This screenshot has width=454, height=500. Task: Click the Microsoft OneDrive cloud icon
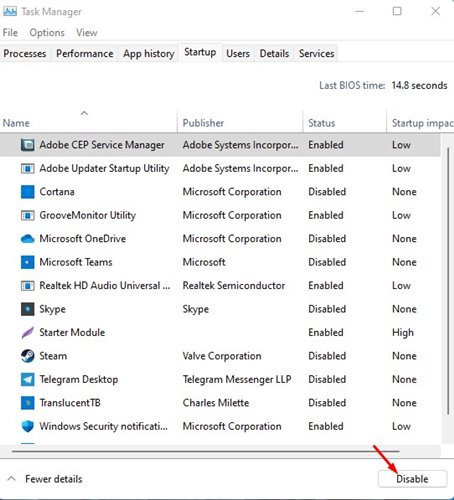click(x=27, y=239)
